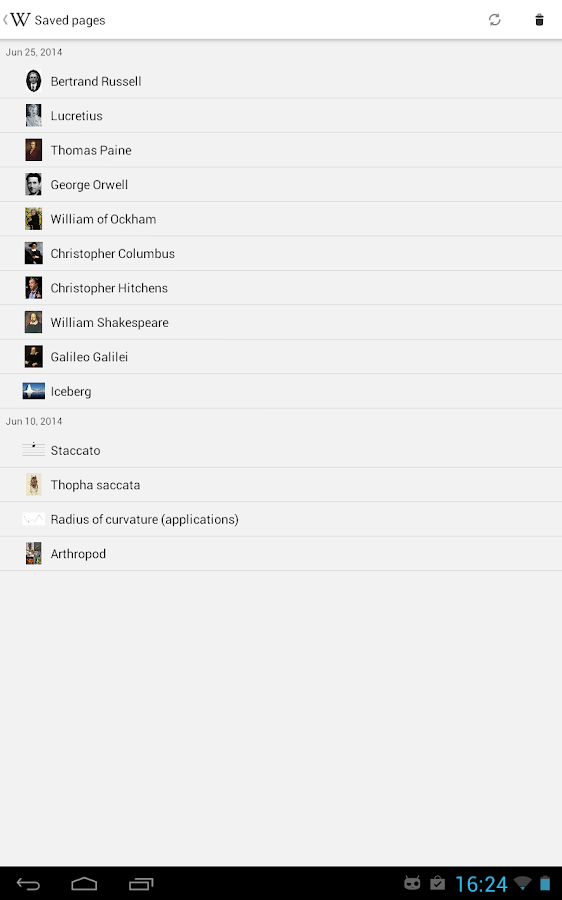562x900 pixels.
Task: Tap the status bar clock showing 16:24
Action: 481,884
